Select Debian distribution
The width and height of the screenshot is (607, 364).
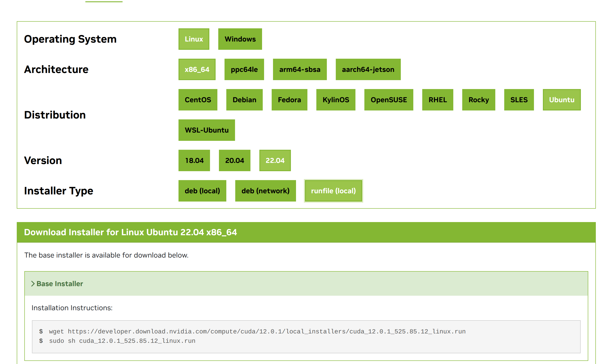coord(244,100)
